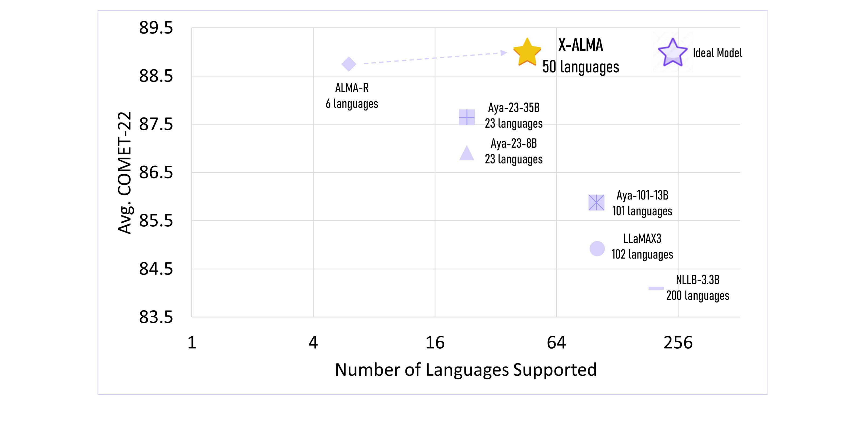The width and height of the screenshot is (868, 421).
Task: Click the "Aya-23-35B 23 languages" label
Action: pos(514,116)
